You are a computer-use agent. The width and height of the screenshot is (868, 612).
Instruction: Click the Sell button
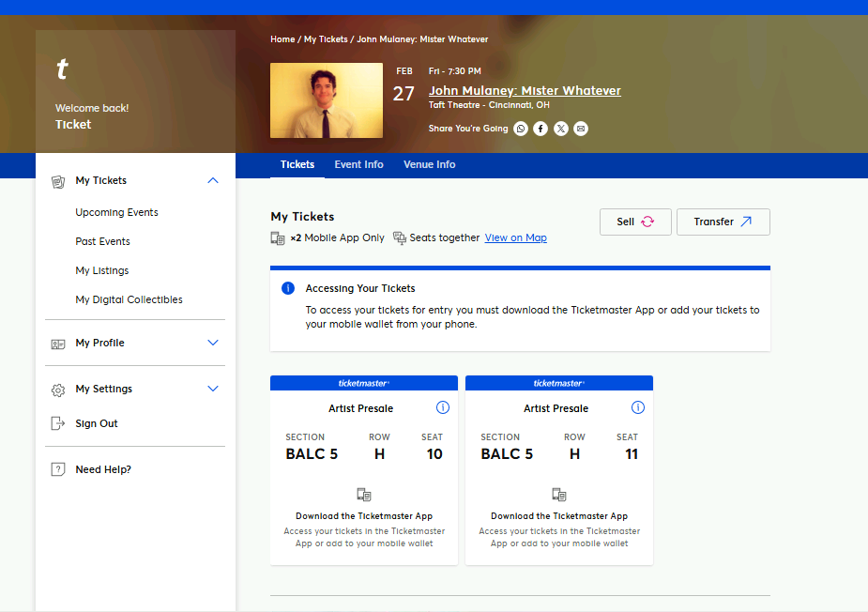pos(635,222)
